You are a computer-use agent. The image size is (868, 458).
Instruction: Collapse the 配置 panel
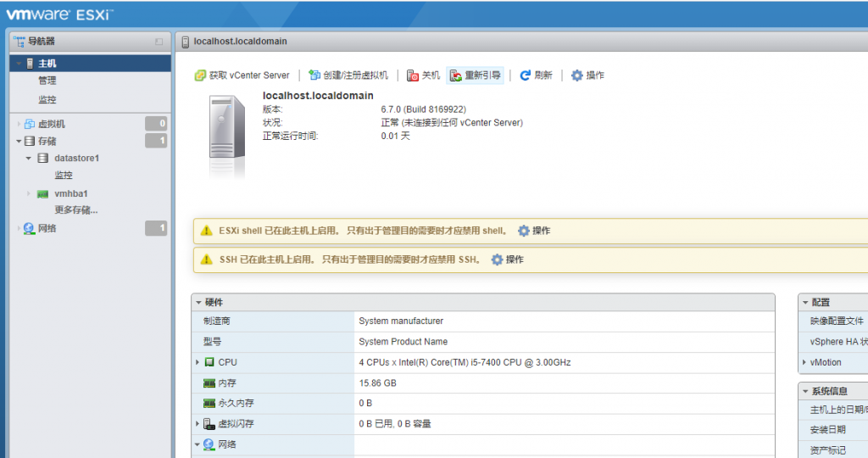tap(805, 303)
